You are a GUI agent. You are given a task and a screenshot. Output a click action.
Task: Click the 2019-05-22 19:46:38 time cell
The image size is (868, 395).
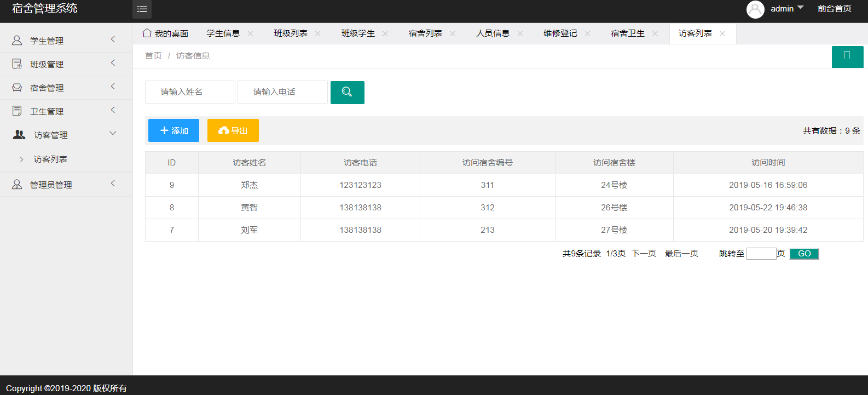tap(768, 208)
